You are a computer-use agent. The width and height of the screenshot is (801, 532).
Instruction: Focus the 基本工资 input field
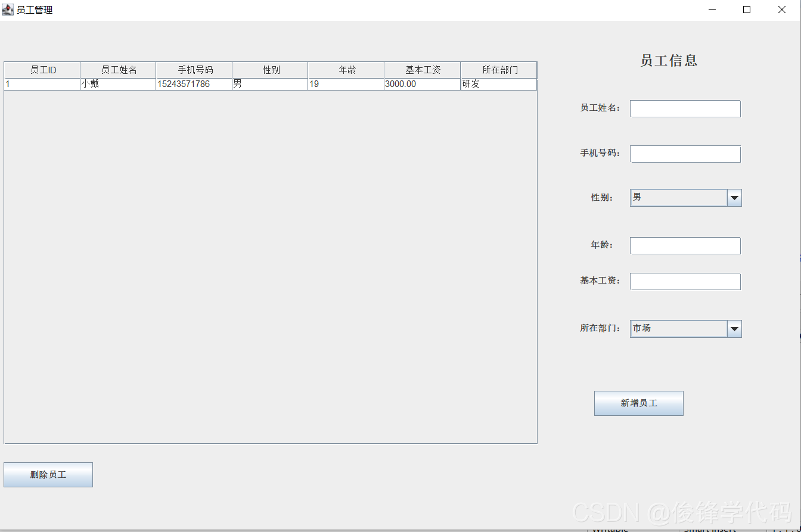coord(685,281)
